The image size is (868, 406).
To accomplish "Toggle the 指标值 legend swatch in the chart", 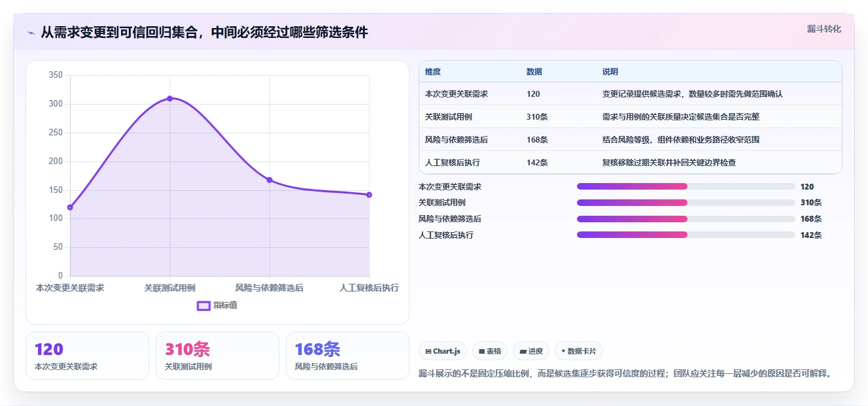I will (x=203, y=305).
